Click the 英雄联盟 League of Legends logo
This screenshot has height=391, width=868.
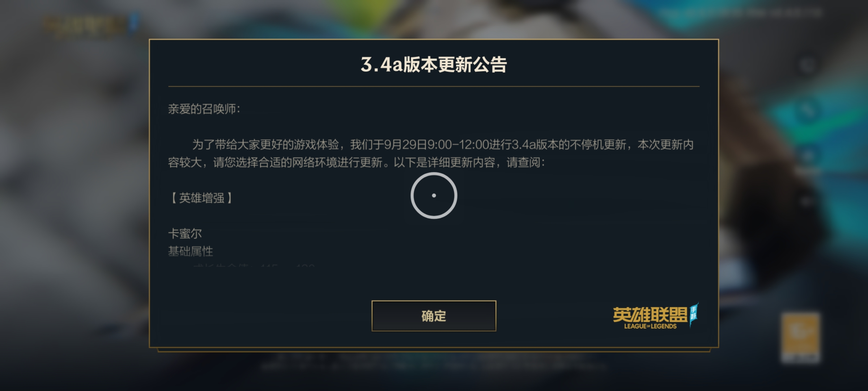pos(655,316)
